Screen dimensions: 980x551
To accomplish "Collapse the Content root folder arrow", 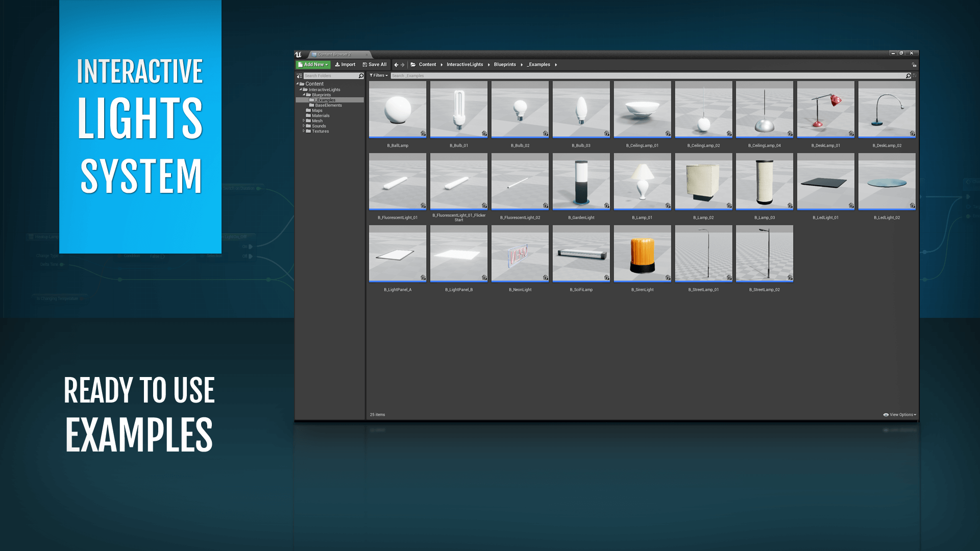I will click(x=298, y=84).
